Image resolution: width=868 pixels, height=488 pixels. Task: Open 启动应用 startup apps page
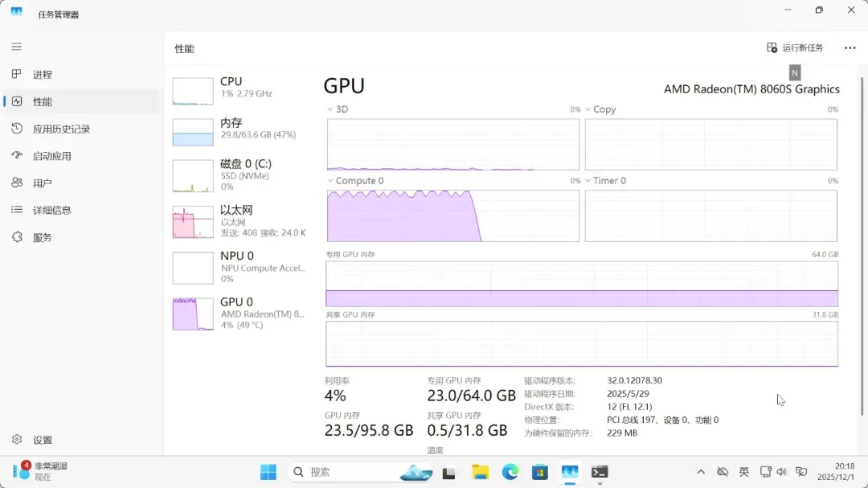(x=51, y=156)
